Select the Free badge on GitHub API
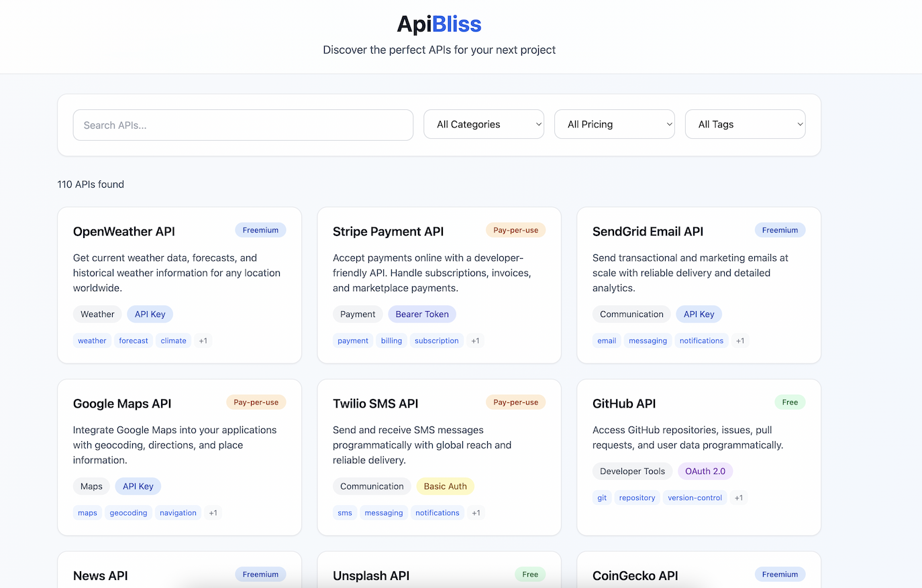The height and width of the screenshot is (588, 922). coord(790,402)
